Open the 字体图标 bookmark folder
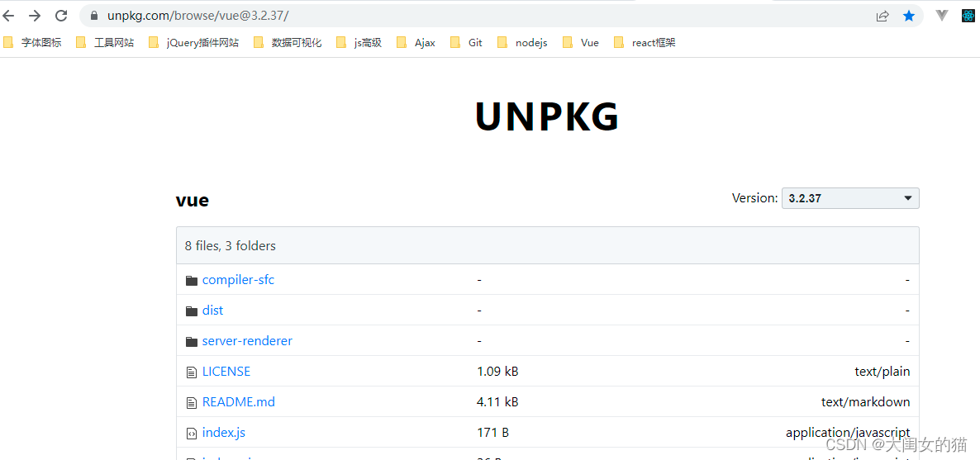The width and height of the screenshot is (980, 460). click(x=32, y=42)
